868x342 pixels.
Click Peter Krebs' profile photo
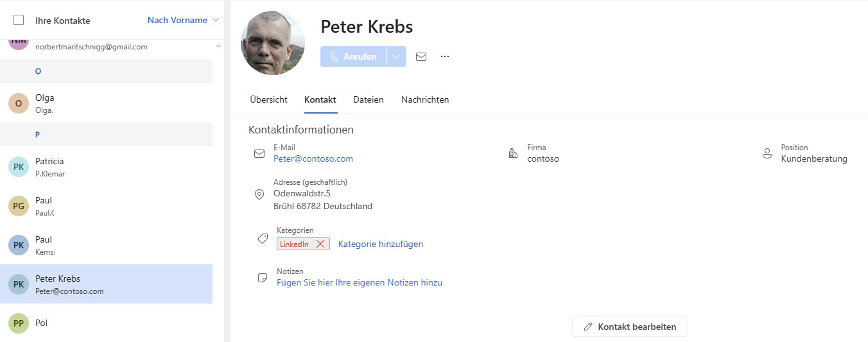[x=273, y=43]
